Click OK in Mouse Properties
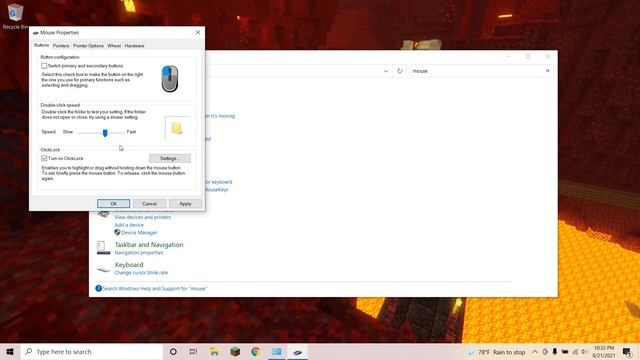The height and width of the screenshot is (360, 640). 113,204
